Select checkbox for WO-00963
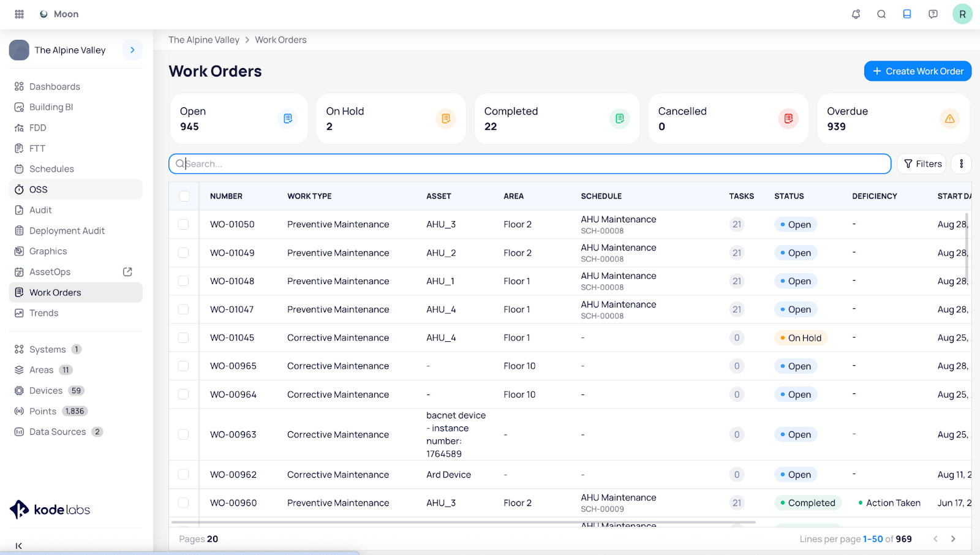Screen dimensions: 980x555 [183, 434]
